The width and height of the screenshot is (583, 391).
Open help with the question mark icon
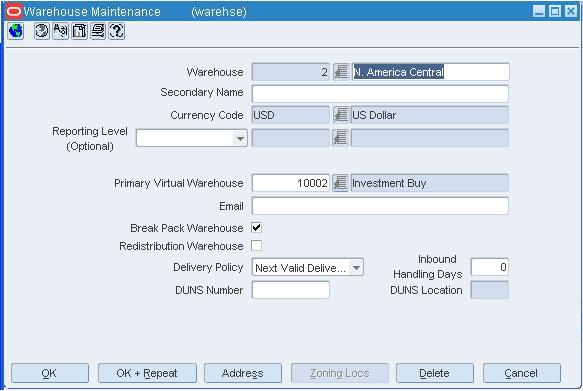tap(116, 31)
